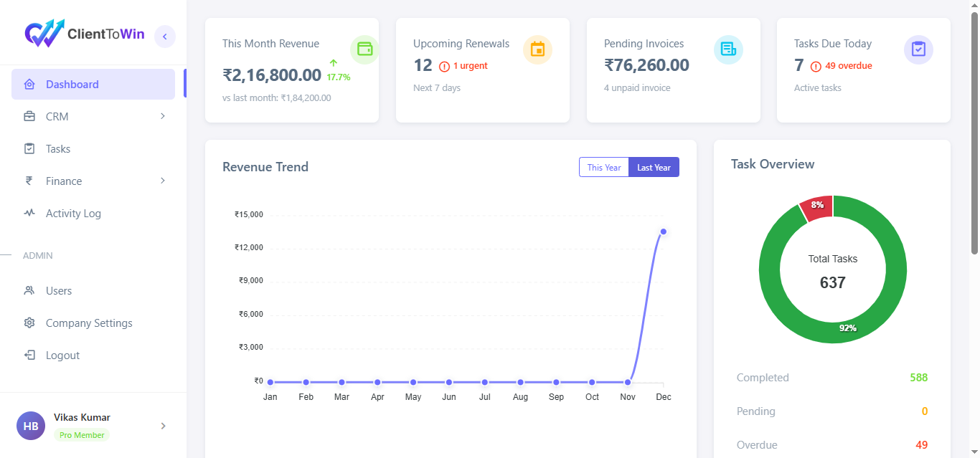Screen dimensions: 980x458
Task: Open the Tasks section via its icon
Action: point(29,148)
